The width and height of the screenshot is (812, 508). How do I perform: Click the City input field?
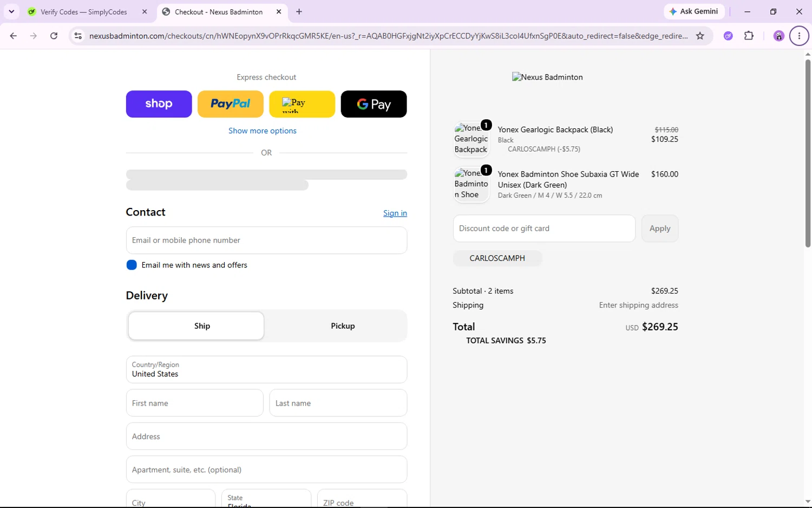(x=171, y=499)
